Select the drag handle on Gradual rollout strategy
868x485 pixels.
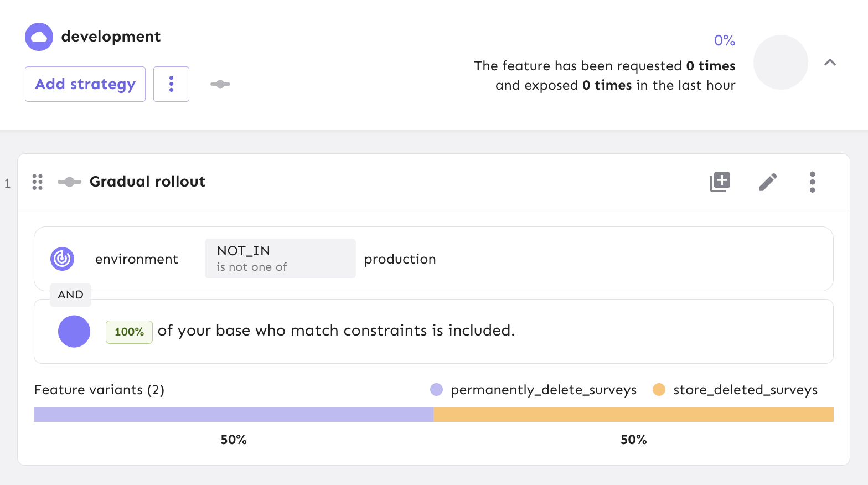[x=37, y=182]
